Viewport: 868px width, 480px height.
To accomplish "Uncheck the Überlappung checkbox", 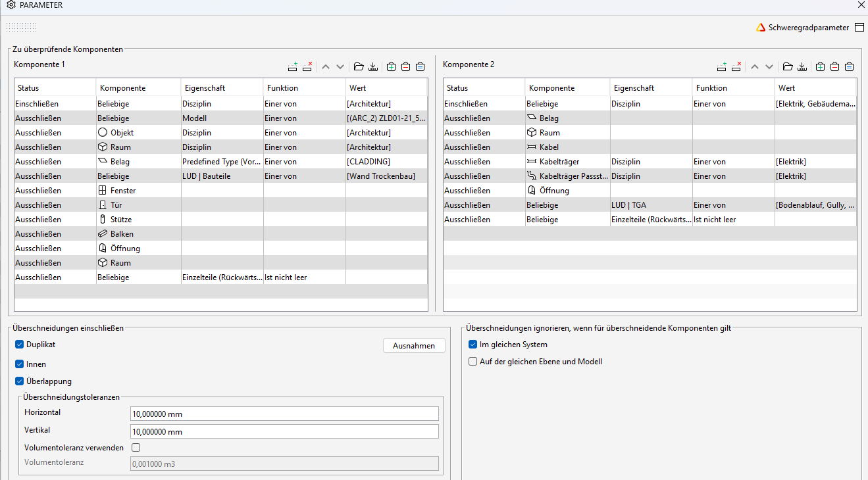I will (19, 381).
